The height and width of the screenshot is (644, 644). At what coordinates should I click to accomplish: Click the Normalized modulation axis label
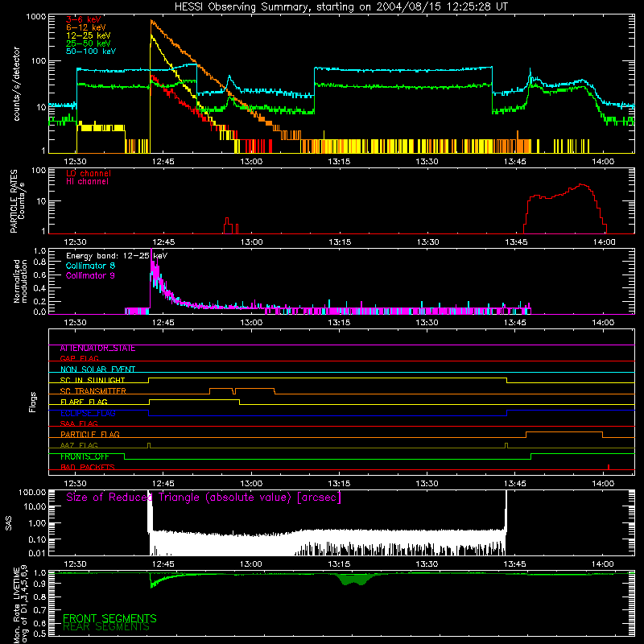(x=19, y=281)
